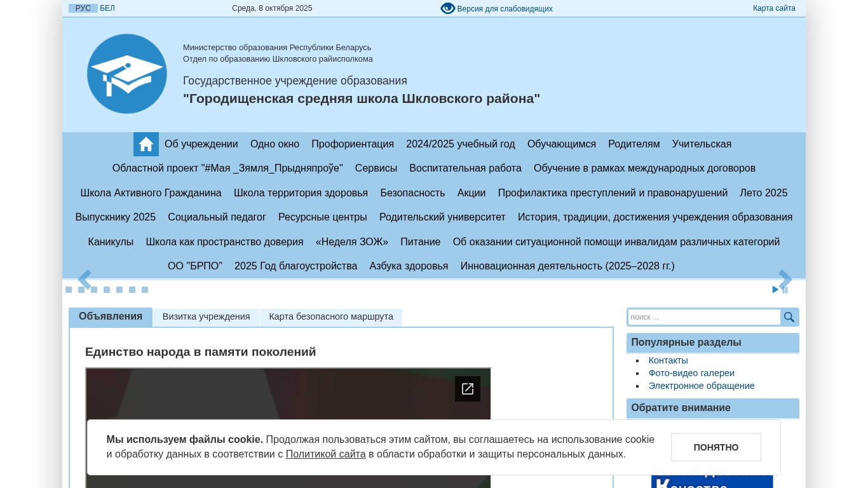Open 2025 Год благоустройства menu
Viewport: 868px width, 488px height.
[x=296, y=266]
